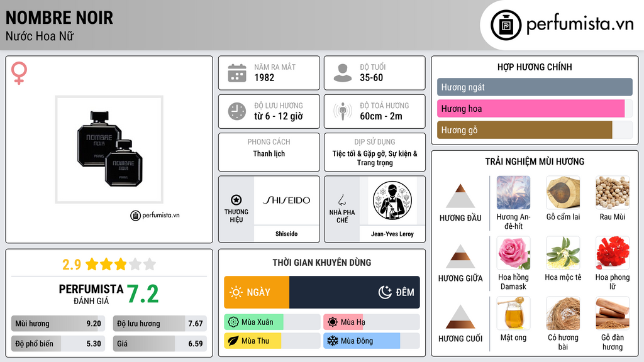Click the dark Đêm segment
Viewport: 644px width, 362px height.
tap(355, 292)
